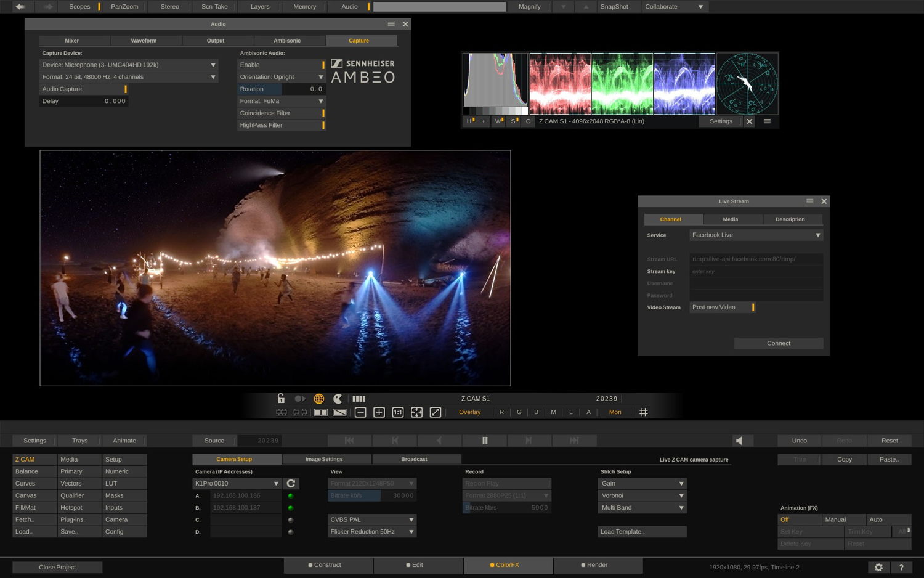Zoom out with the minus viewer icon
The height and width of the screenshot is (578, 924).
point(361,412)
